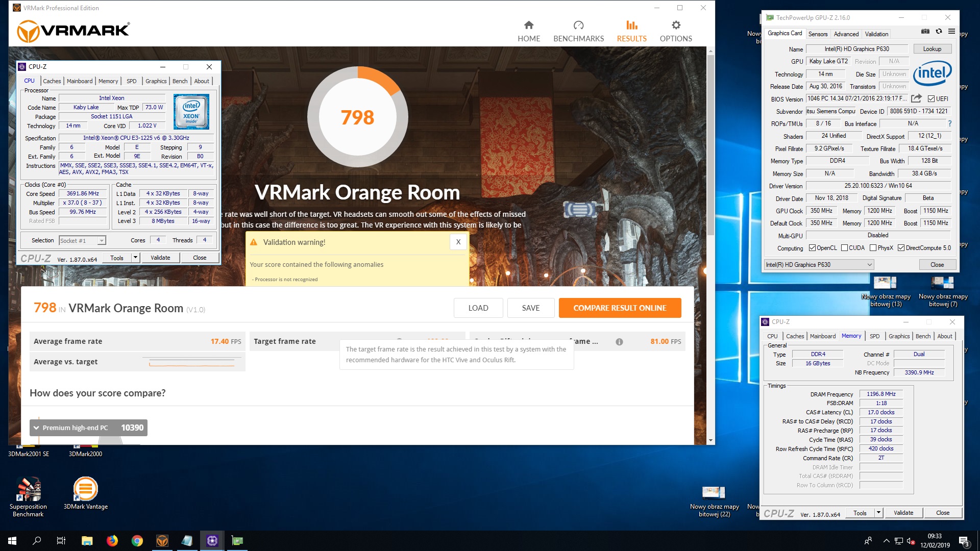Click Validate in the upper CPU-Z window

click(160, 258)
